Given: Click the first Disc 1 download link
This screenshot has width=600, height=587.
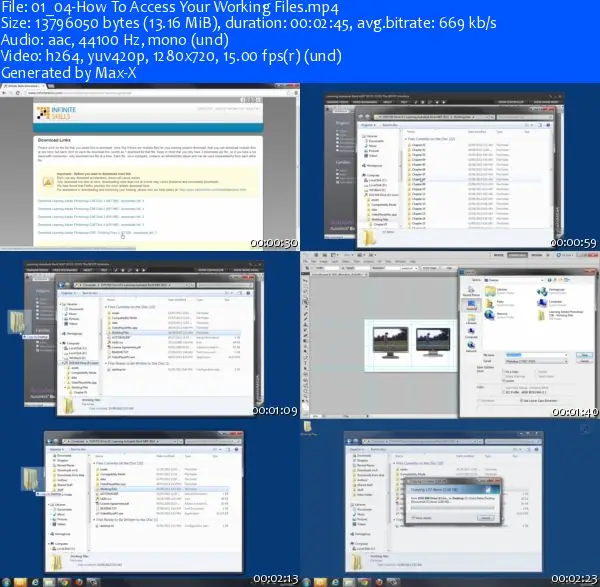Looking at the screenshot, I should [x=91, y=201].
